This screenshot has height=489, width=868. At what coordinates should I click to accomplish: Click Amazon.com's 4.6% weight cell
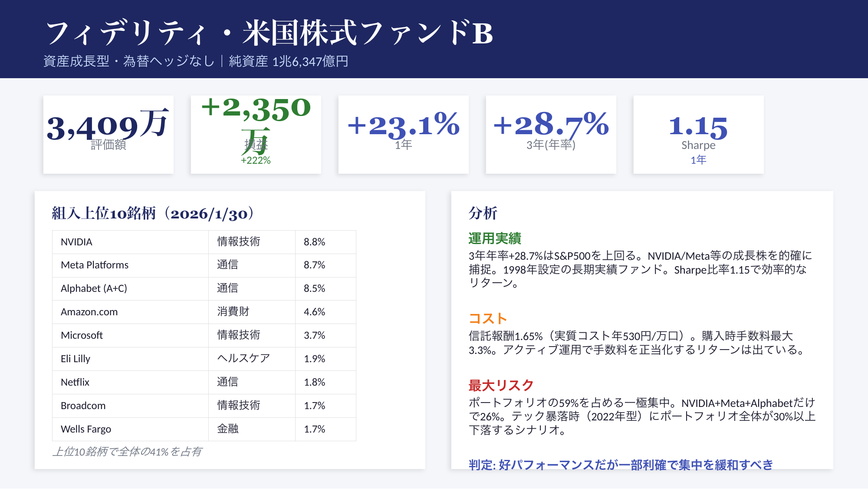coord(314,312)
